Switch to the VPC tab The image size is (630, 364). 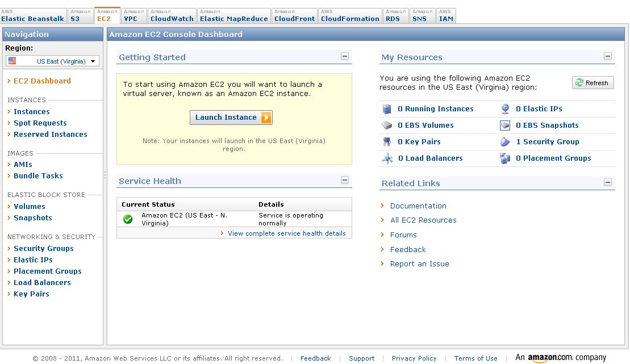pyautogui.click(x=134, y=16)
